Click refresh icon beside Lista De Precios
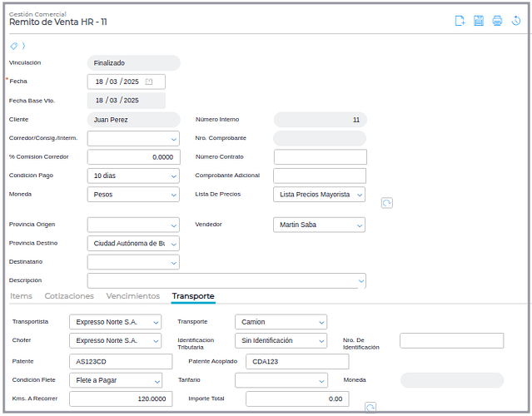This screenshot has height=416, width=532. point(386,203)
